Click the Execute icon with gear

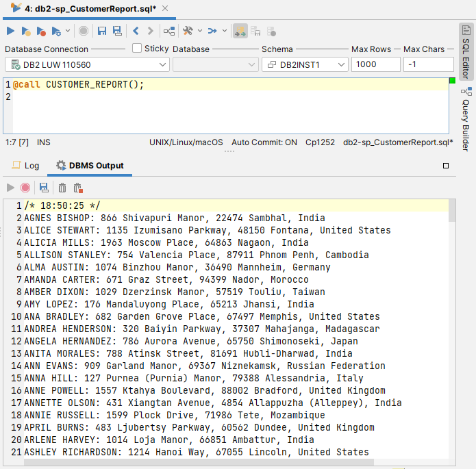coord(56,31)
